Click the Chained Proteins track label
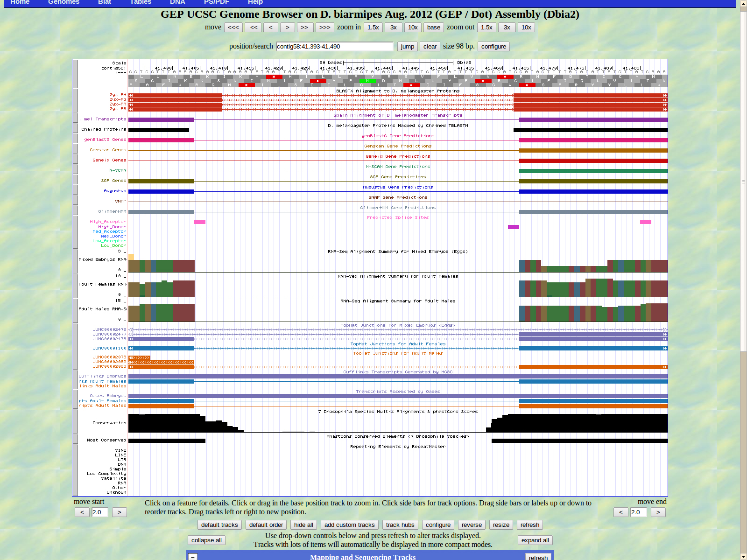Screen dimensions: 747x560 (104, 129)
